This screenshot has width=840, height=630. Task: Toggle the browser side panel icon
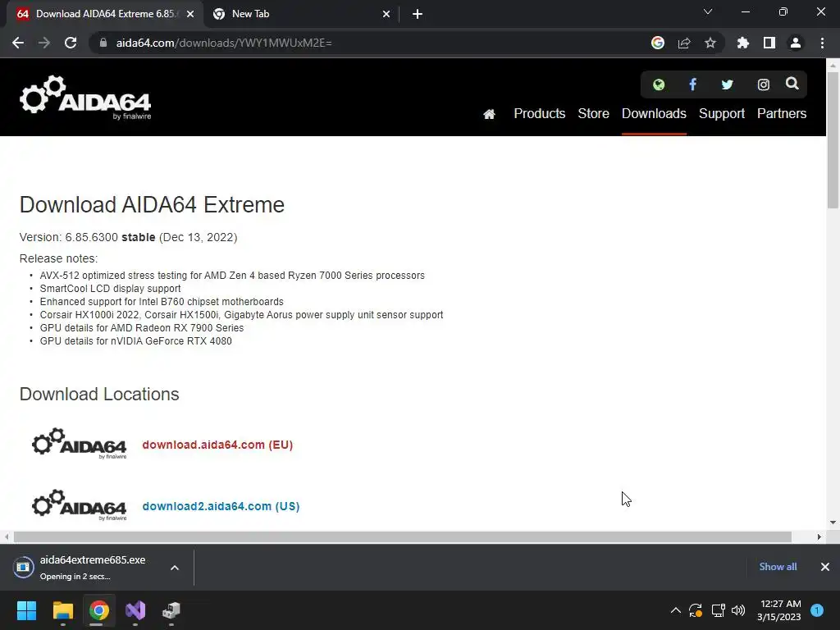(769, 43)
